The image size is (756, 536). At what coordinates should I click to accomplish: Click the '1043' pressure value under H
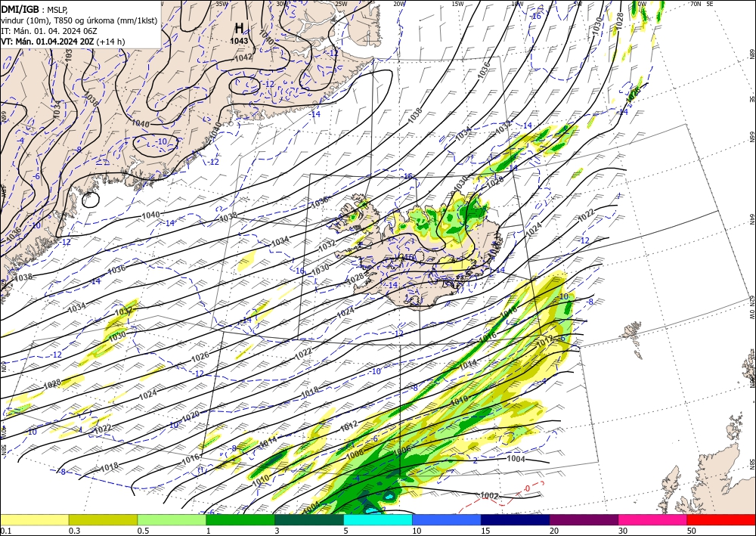pos(239,41)
